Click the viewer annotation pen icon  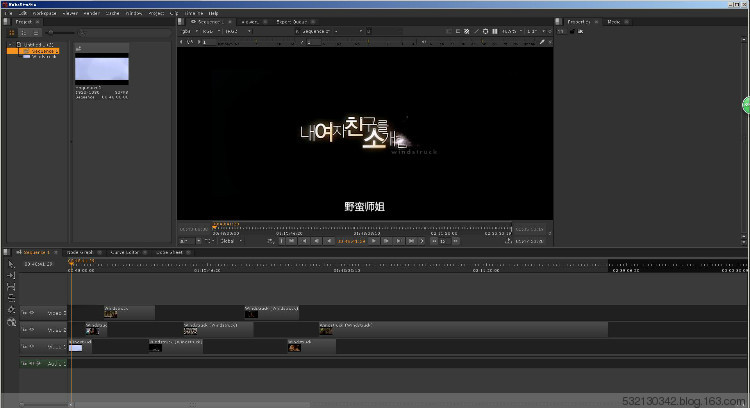[x=542, y=42]
